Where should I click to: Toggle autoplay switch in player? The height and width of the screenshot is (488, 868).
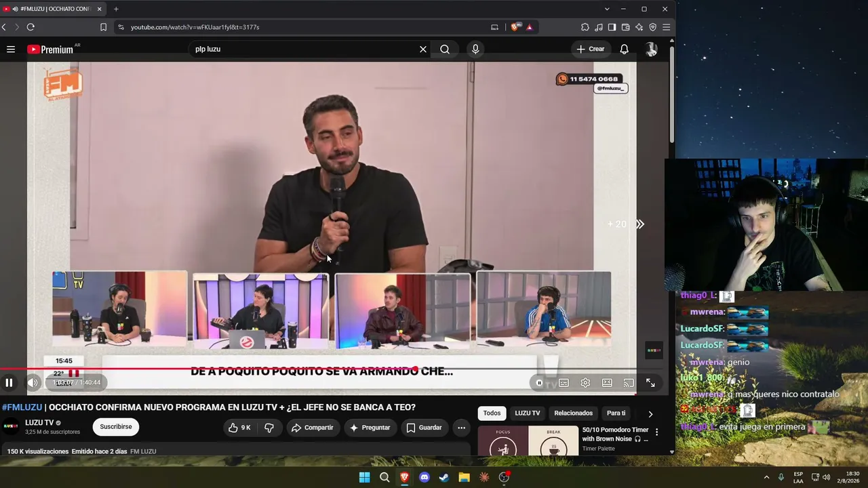coord(540,383)
